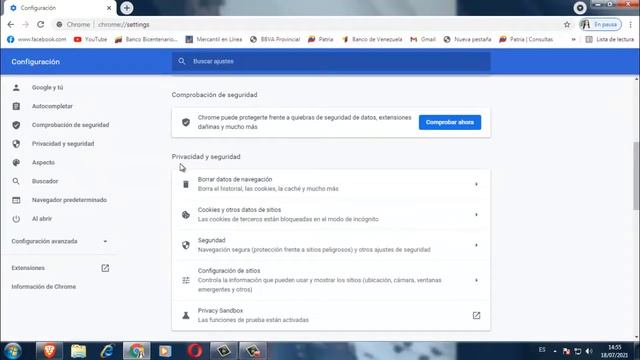Click the Extensiones external link icon
Image resolution: width=640 pixels, height=360 pixels.
pos(105,268)
